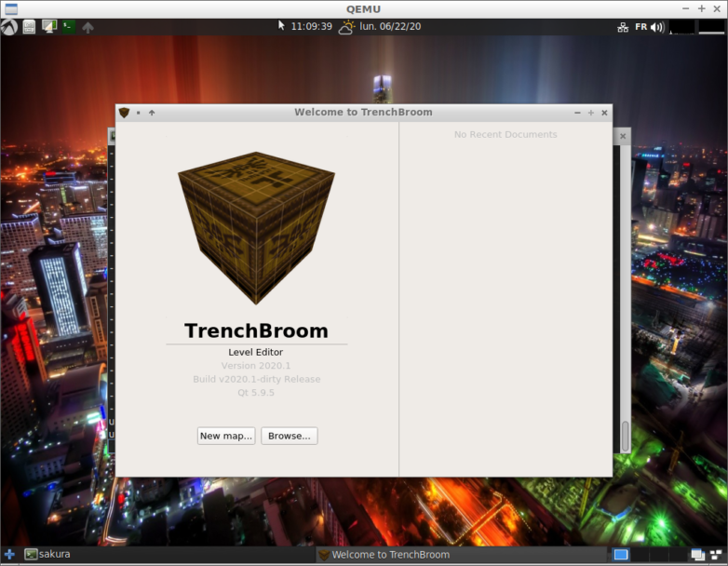Screen dimensions: 728x566
Task: Click the No Recent Documents label
Action: point(506,134)
